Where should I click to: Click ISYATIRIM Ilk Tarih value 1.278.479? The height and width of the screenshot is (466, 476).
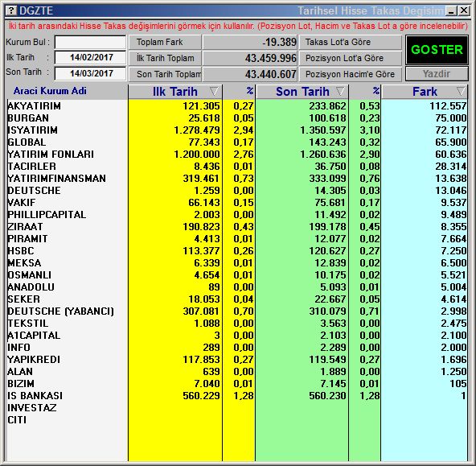coord(197,130)
